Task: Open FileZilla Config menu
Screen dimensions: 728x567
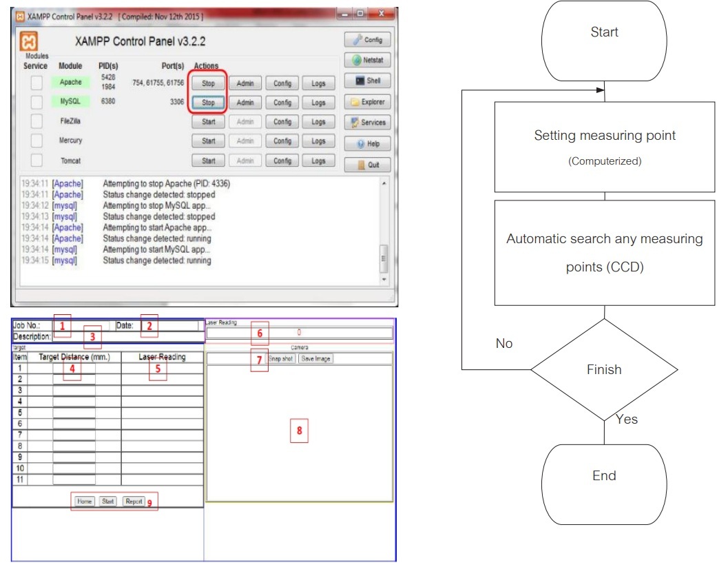Action: [x=282, y=122]
